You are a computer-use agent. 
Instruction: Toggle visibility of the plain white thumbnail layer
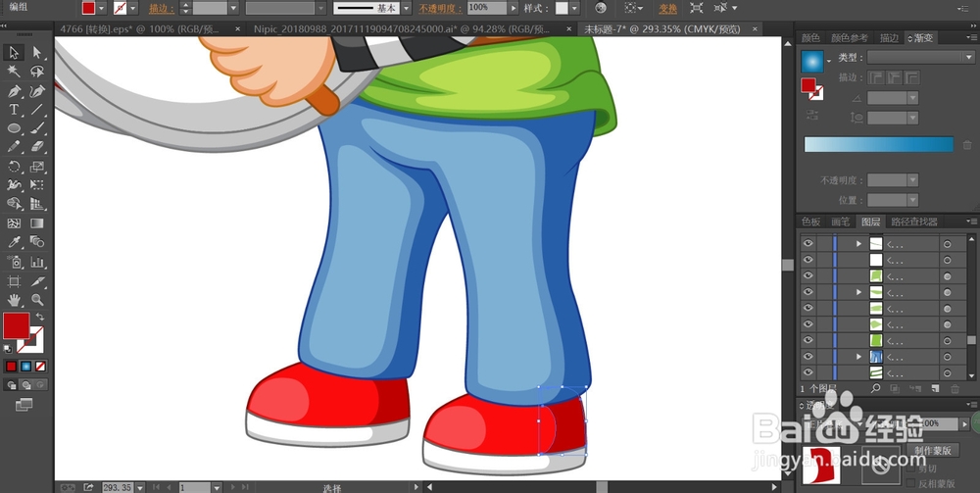click(808, 260)
